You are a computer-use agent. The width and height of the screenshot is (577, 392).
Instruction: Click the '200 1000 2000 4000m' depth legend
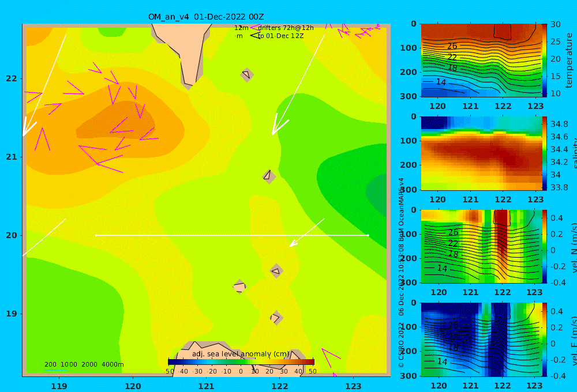click(x=84, y=364)
